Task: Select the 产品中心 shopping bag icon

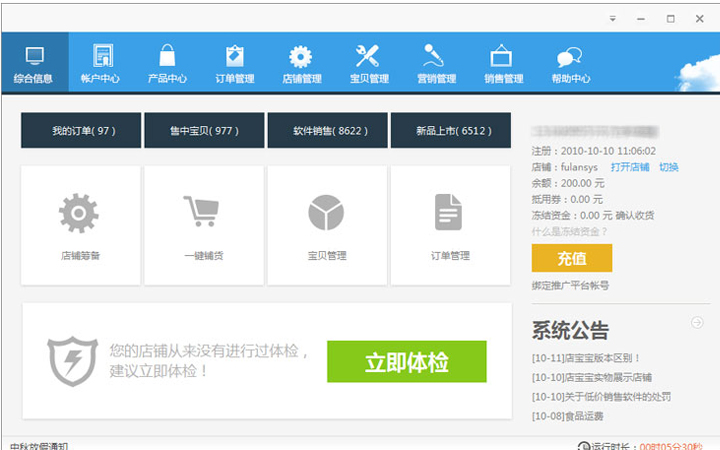Action: coord(167,62)
